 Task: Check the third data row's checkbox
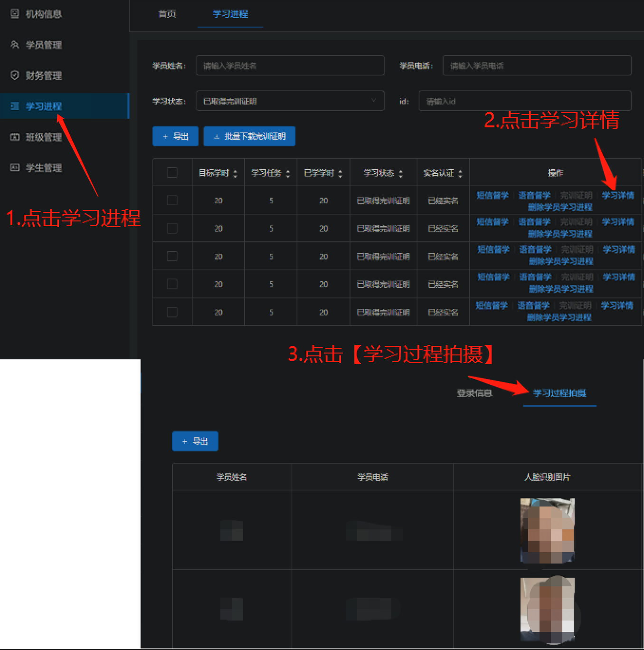pos(172,256)
